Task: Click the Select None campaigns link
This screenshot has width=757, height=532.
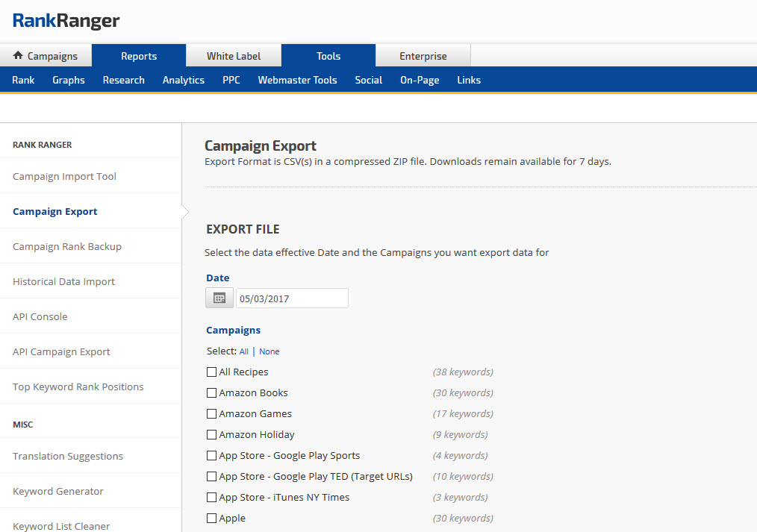Action: point(270,351)
